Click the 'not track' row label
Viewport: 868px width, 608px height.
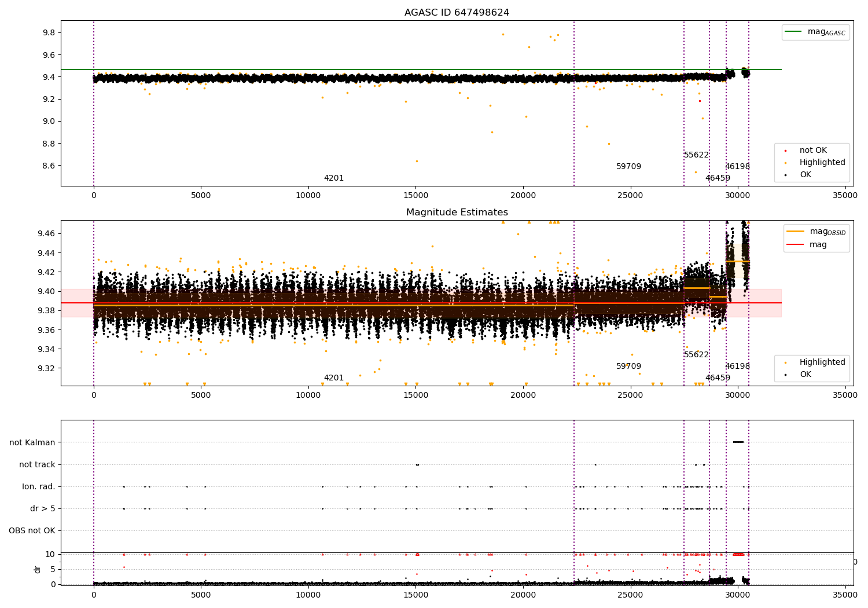tap(37, 464)
